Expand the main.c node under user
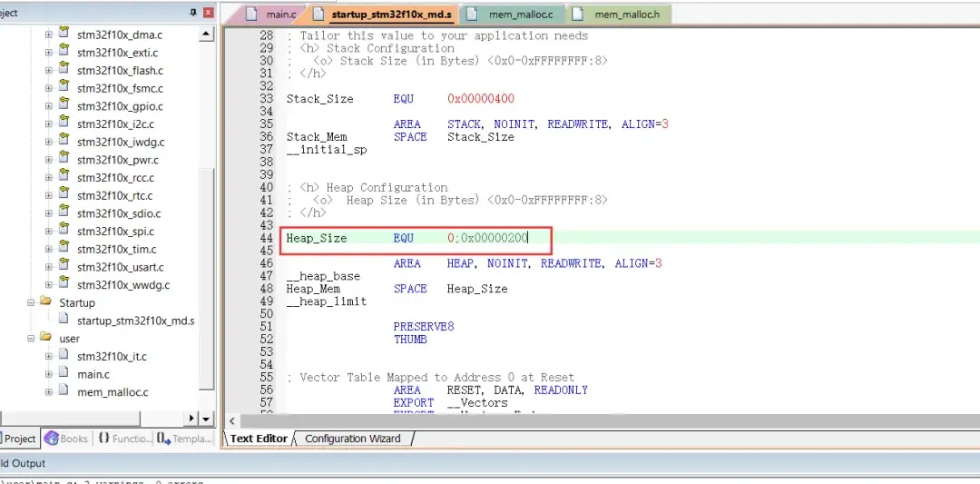This screenshot has width=980, height=484. (x=49, y=374)
